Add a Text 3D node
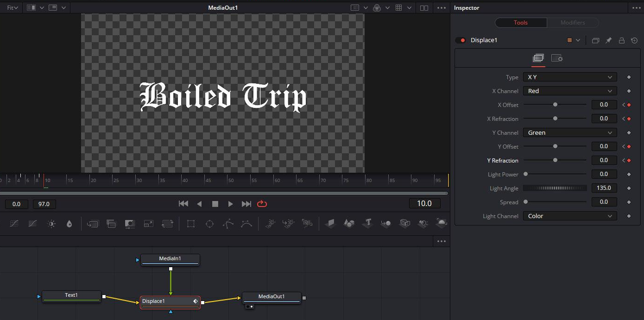The width and height of the screenshot is (644, 320). tap(368, 224)
